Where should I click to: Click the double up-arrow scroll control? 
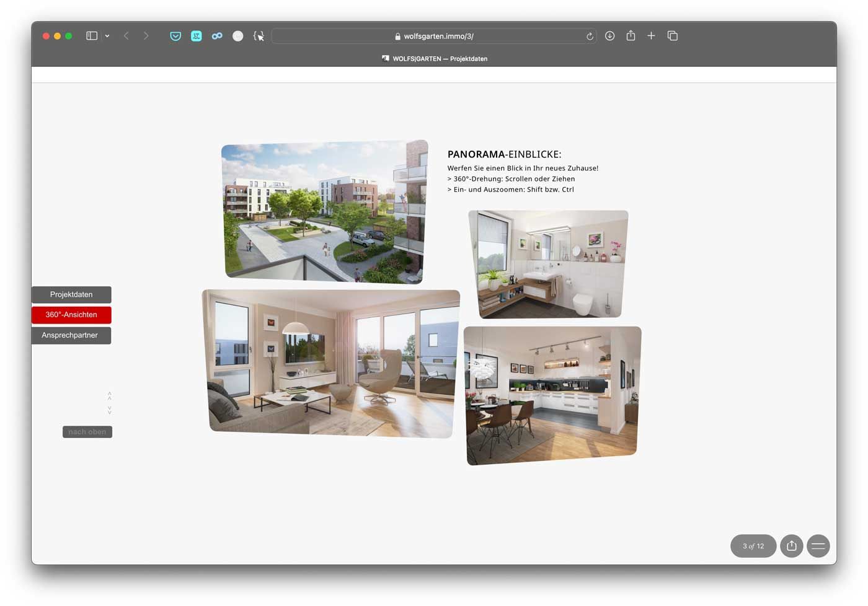click(110, 395)
